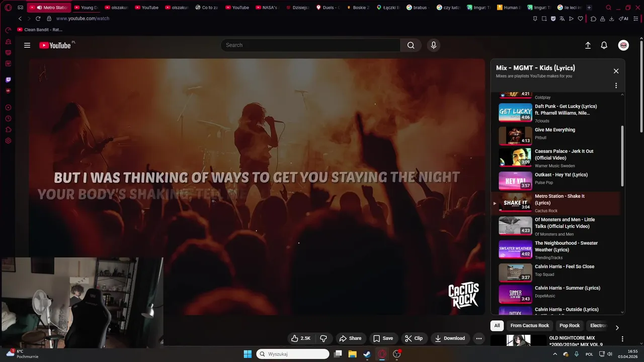Image resolution: width=644 pixels, height=362 pixels.
Task: Start voice search with microphone icon
Action: click(434, 45)
